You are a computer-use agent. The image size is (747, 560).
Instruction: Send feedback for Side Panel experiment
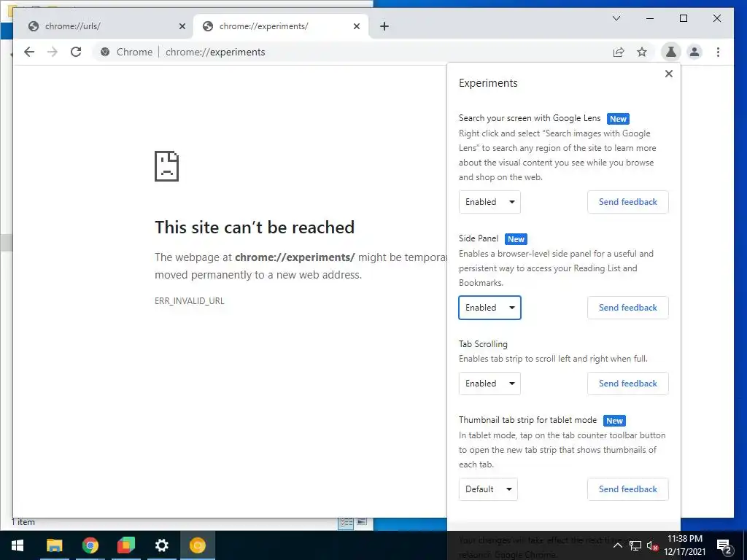[x=628, y=308]
